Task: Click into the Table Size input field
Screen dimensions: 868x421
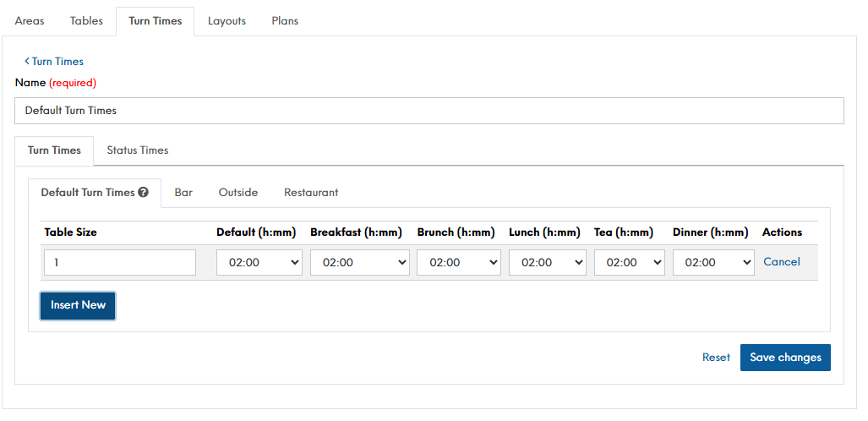Action: click(x=119, y=263)
